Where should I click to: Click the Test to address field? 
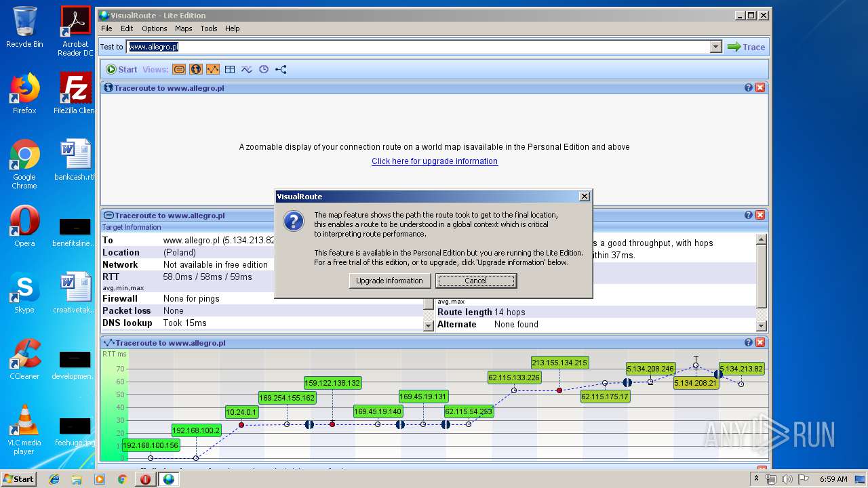tap(418, 47)
